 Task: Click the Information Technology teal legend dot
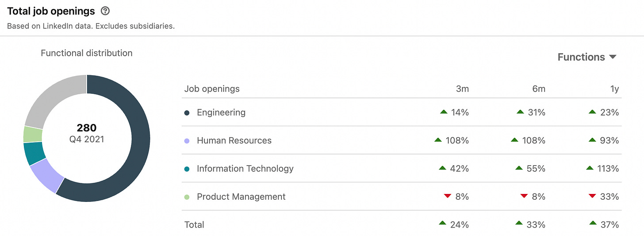click(x=187, y=169)
